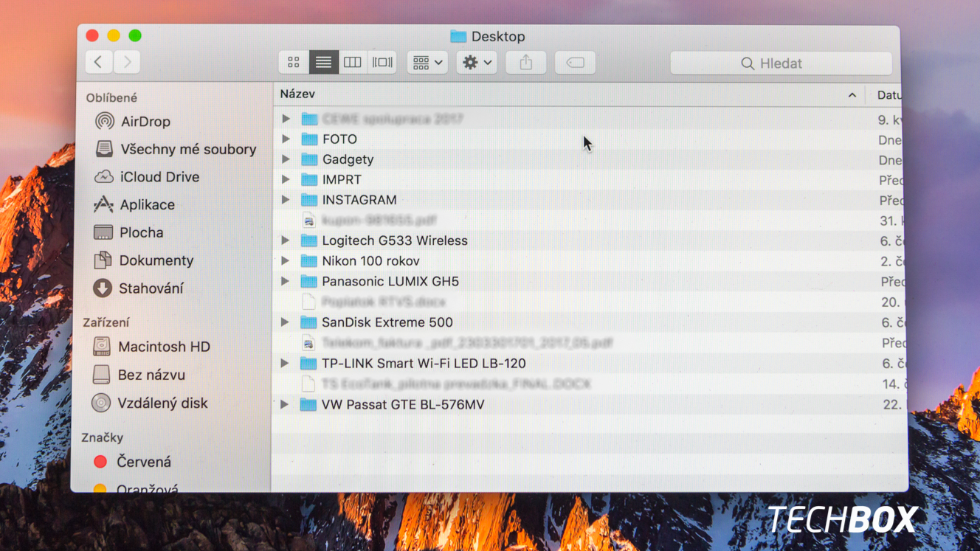Toggle sort order arrow in Název column
Viewport: 980px width, 551px height.
pos(852,95)
